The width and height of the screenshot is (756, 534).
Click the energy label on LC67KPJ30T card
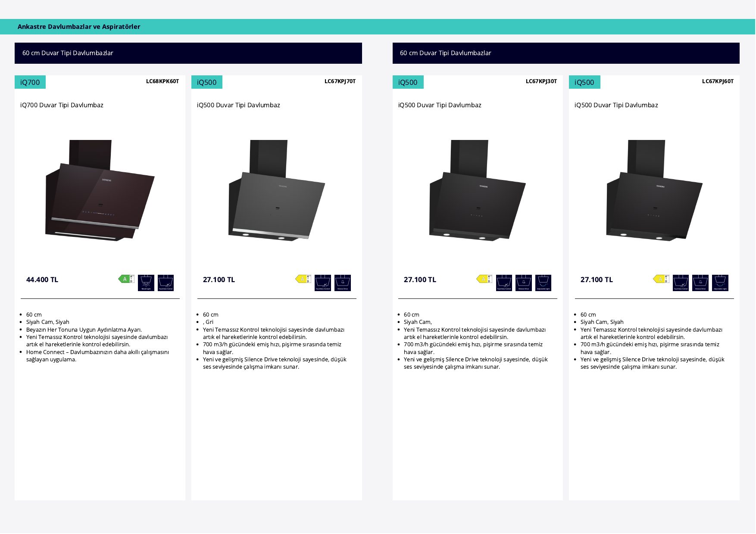click(x=484, y=279)
